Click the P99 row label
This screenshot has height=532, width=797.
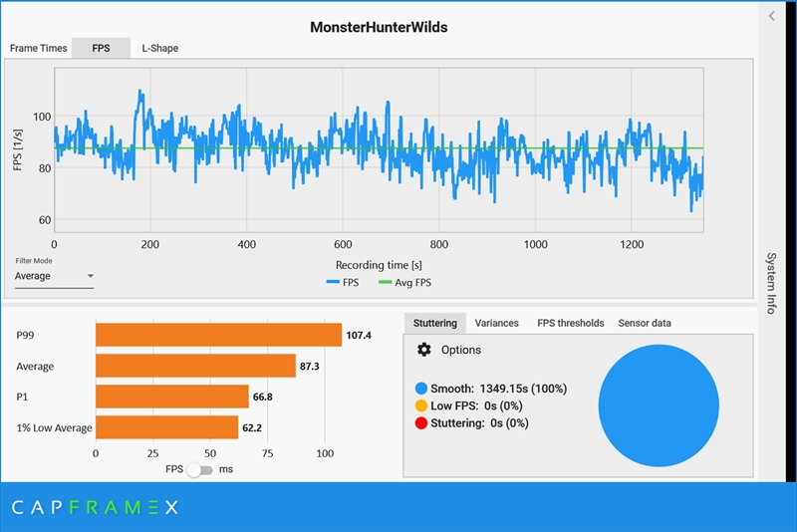25,336
